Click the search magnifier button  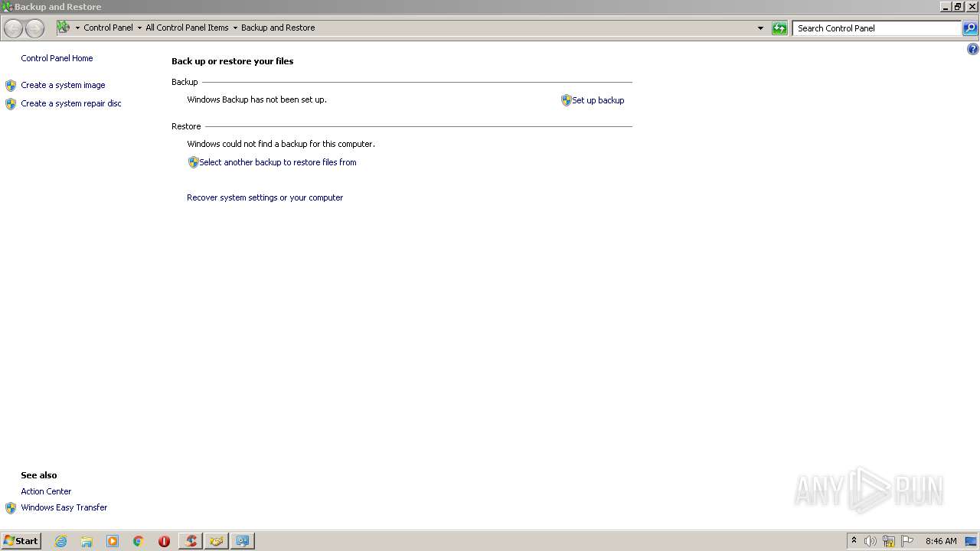[x=970, y=28]
